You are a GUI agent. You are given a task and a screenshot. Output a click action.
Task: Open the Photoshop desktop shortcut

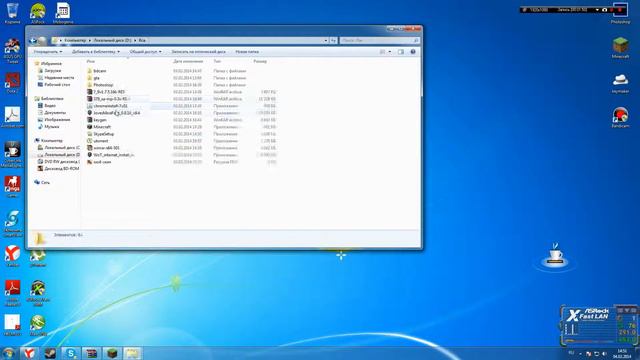click(620, 12)
